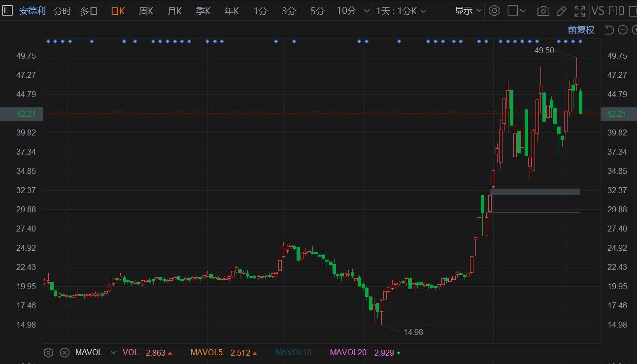
Task: Remove the MAVOL indicator panel
Action: 65,353
